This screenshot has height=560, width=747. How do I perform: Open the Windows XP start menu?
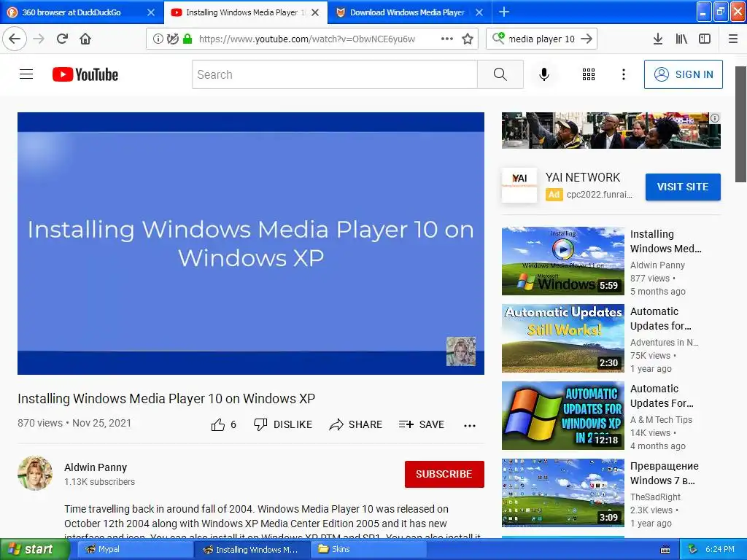34,550
